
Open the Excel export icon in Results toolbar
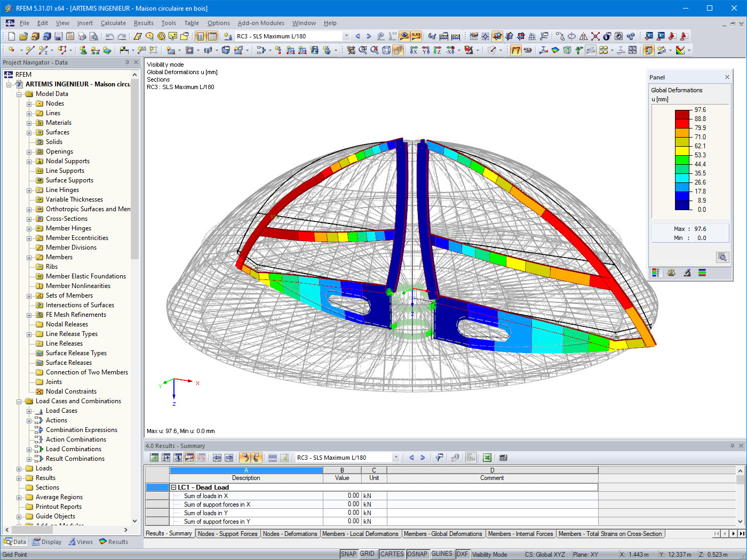tap(487, 457)
